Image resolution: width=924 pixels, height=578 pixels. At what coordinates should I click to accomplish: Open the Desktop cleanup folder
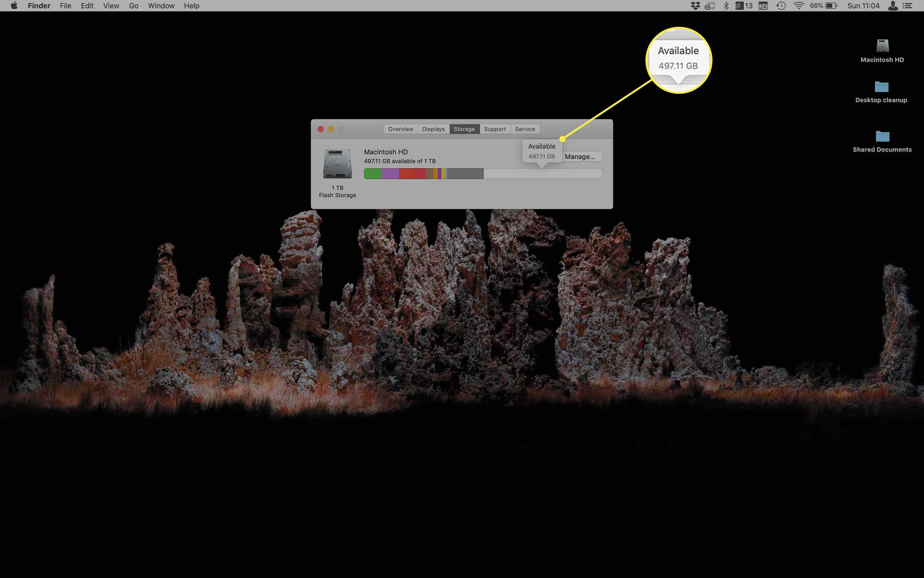pyautogui.click(x=881, y=87)
